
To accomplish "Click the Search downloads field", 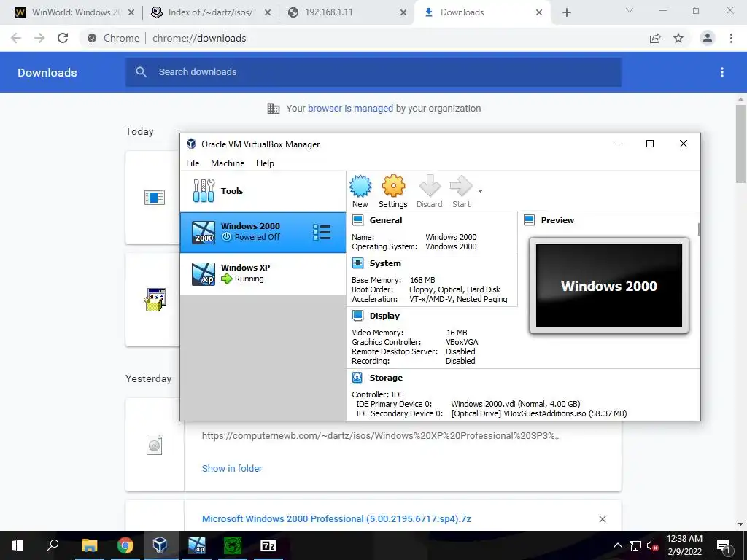I will click(x=373, y=72).
